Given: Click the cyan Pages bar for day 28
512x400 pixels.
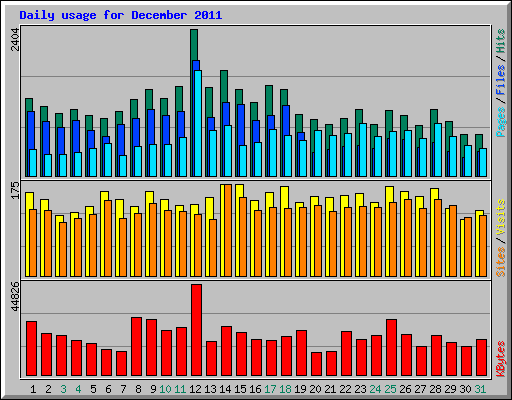Looking at the screenshot, I should click(x=438, y=150).
